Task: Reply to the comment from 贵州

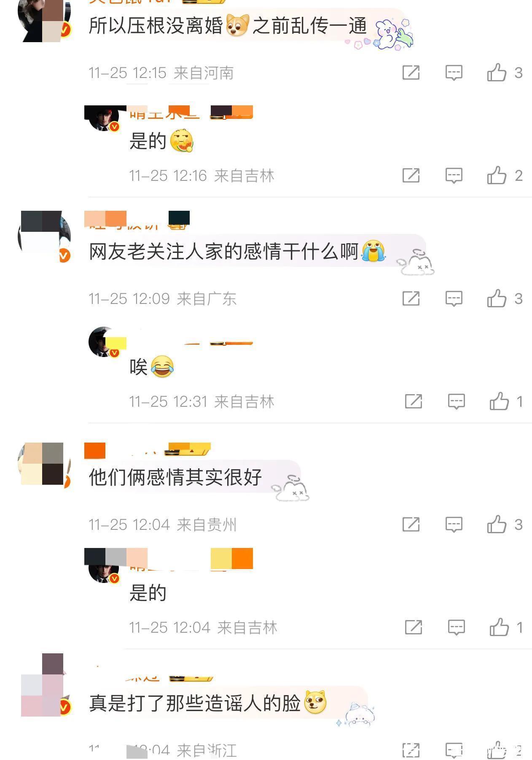Action: (x=454, y=524)
